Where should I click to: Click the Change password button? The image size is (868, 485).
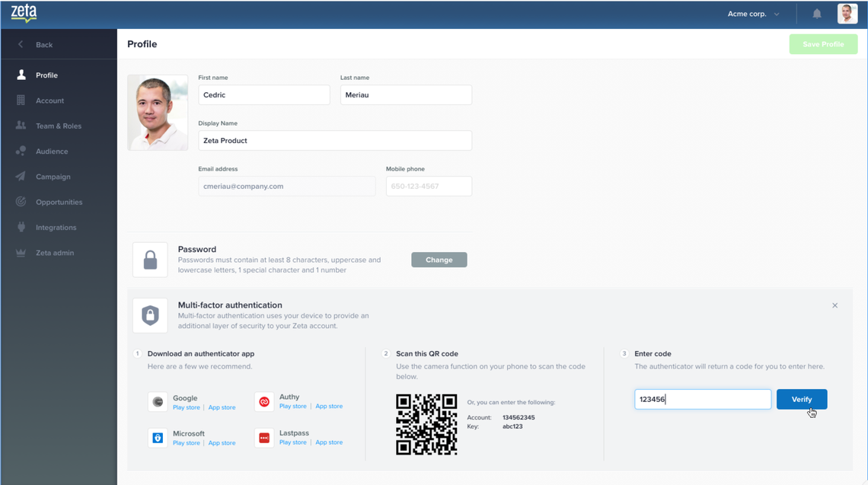pos(439,260)
